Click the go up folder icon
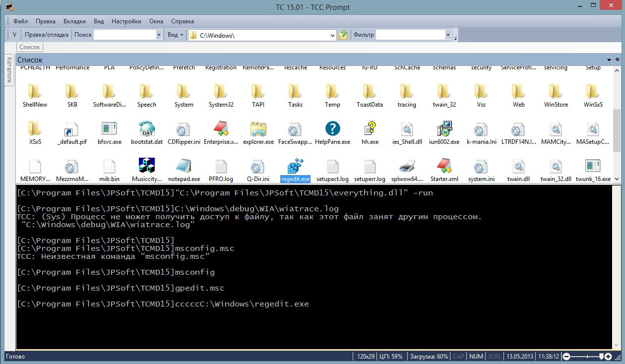This screenshot has width=625, height=364. [343, 35]
